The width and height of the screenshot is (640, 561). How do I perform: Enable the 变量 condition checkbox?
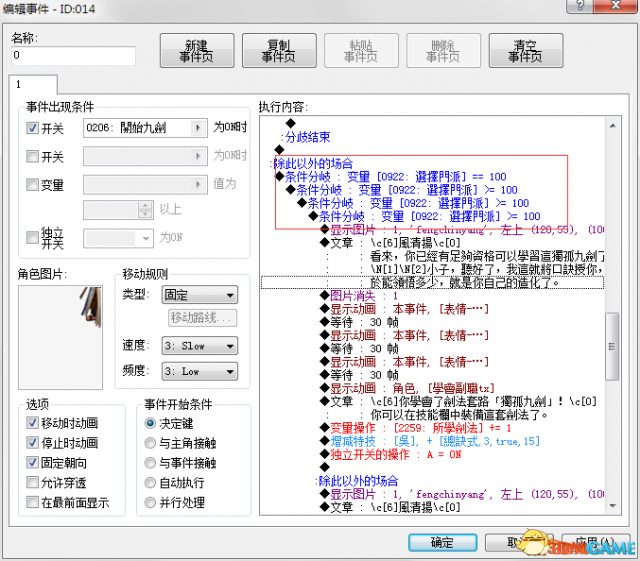32,185
